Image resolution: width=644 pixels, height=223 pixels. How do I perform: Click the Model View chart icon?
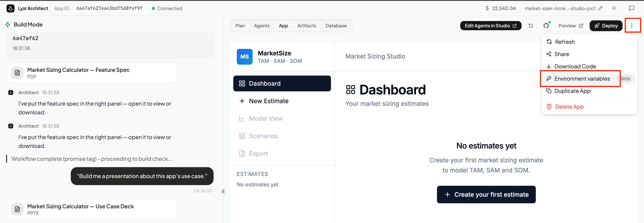point(242,119)
